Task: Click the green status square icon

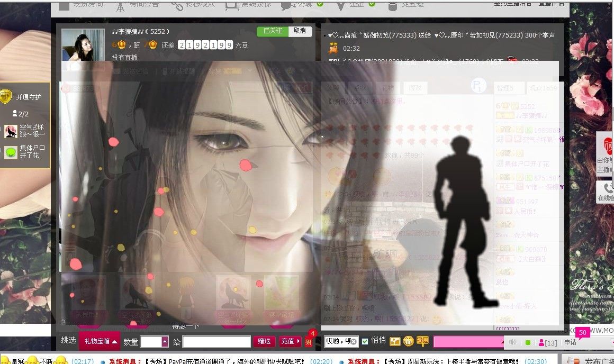Action: [x=528, y=342]
